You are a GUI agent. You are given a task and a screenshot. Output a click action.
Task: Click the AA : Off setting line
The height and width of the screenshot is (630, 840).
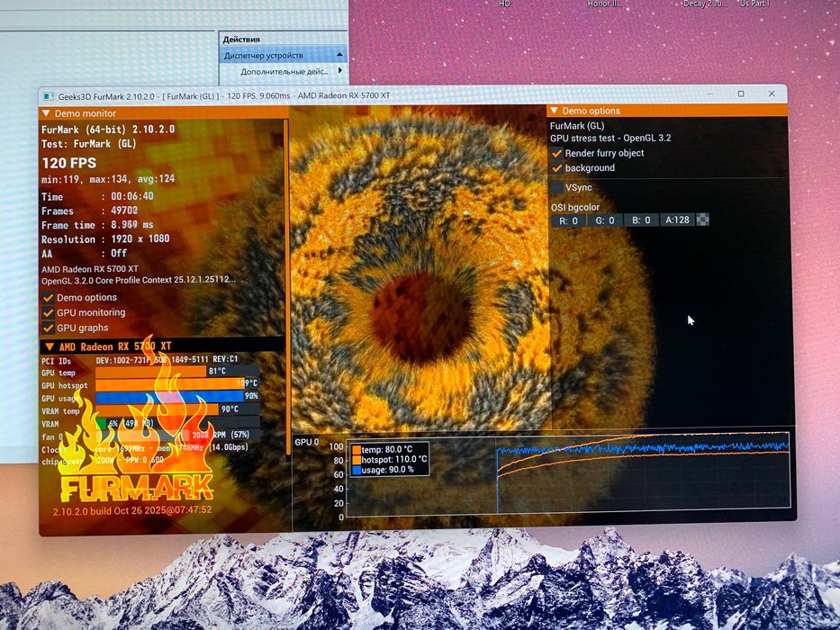(x=84, y=254)
